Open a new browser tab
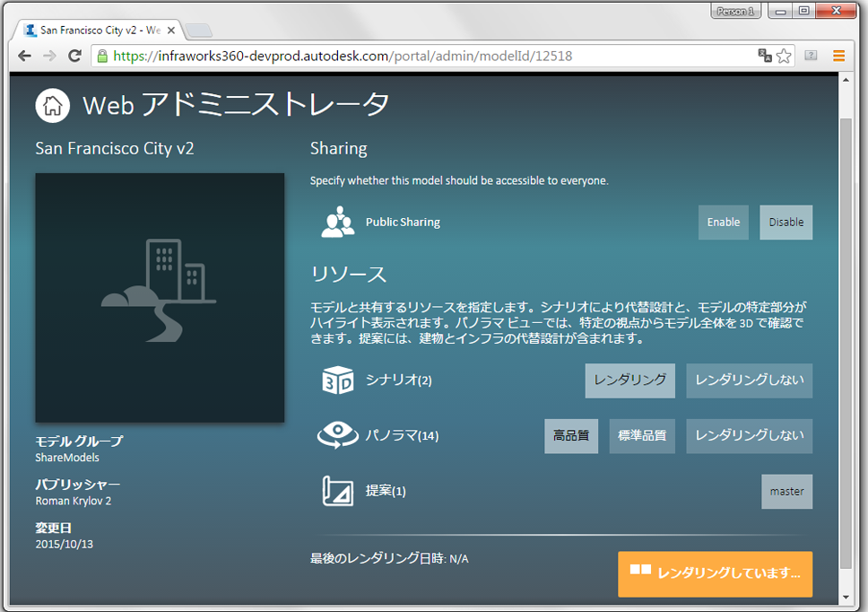This screenshot has width=868, height=612. tap(199, 31)
